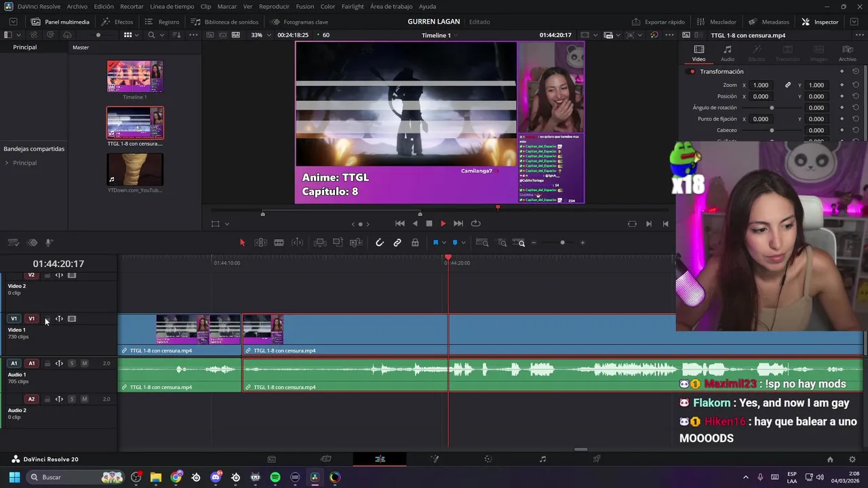The height and width of the screenshot is (488, 868).
Task: Open the Recortar menu
Action: point(132,6)
